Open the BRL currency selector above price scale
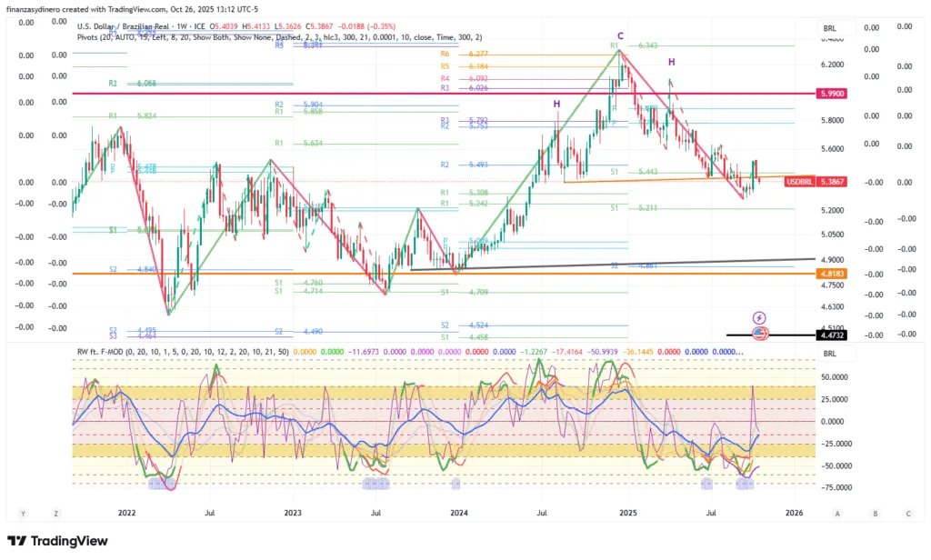Image resolution: width=931 pixels, height=560 pixels. [829, 28]
